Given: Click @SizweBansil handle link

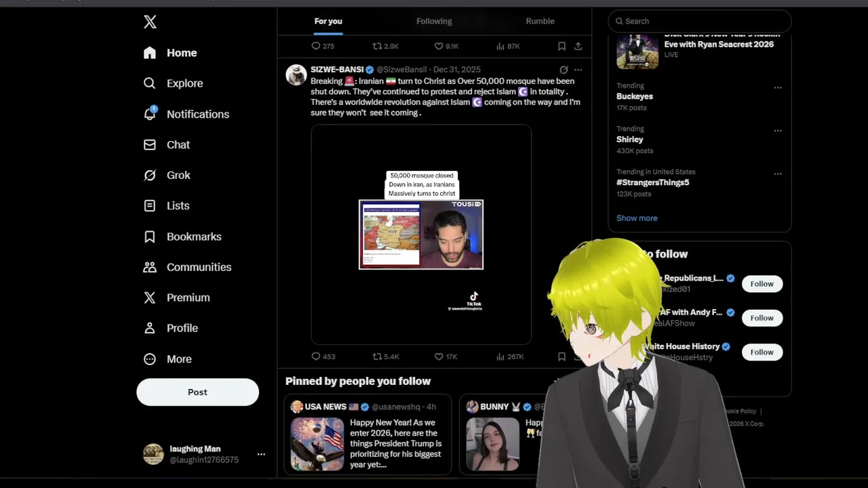Looking at the screenshot, I should (x=401, y=70).
